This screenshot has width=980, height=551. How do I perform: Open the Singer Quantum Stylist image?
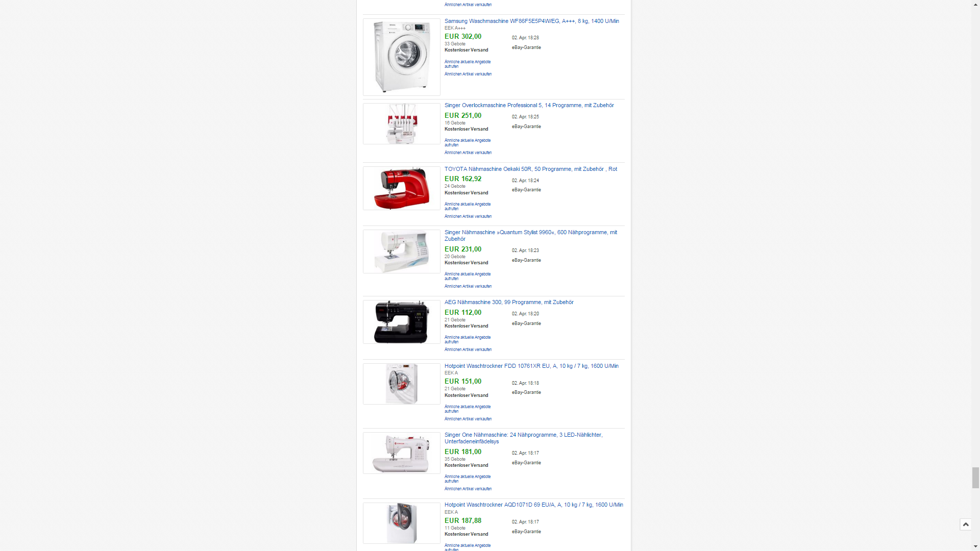[402, 252]
